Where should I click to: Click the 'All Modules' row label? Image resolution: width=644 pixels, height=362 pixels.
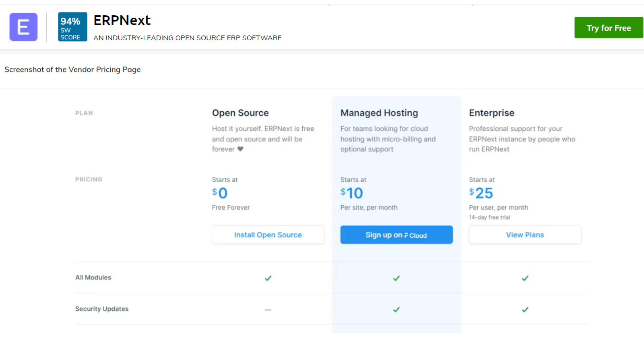(x=93, y=278)
